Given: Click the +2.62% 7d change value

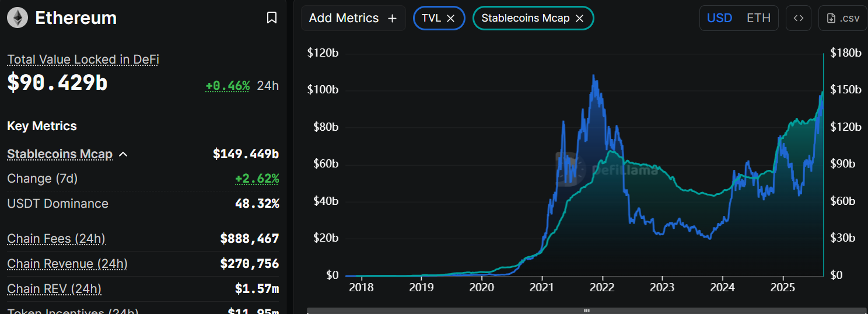Looking at the screenshot, I should [257, 179].
